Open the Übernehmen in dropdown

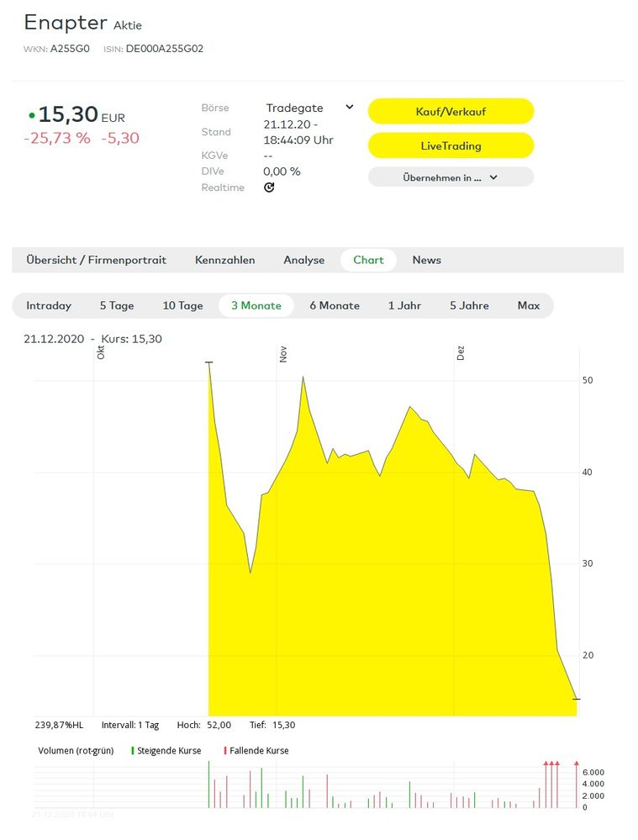tap(451, 177)
